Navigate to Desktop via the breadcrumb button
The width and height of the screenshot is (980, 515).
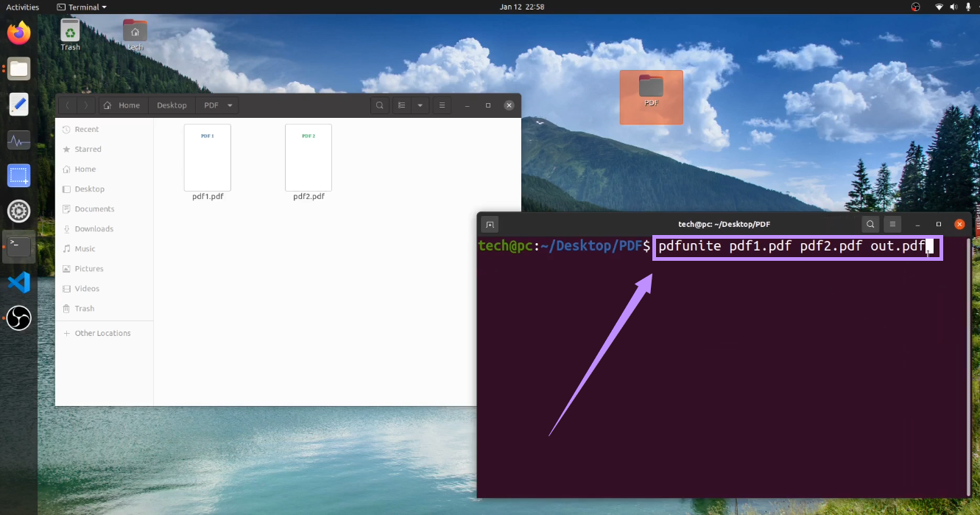point(172,105)
